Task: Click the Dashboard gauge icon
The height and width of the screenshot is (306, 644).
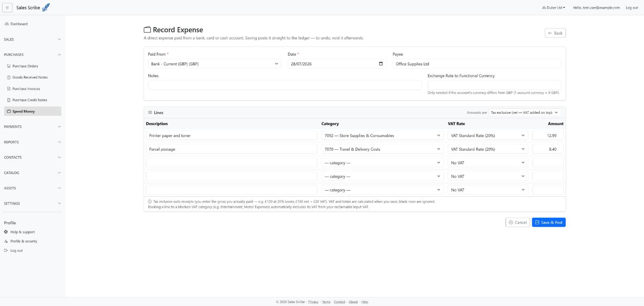Action: (x=7, y=24)
